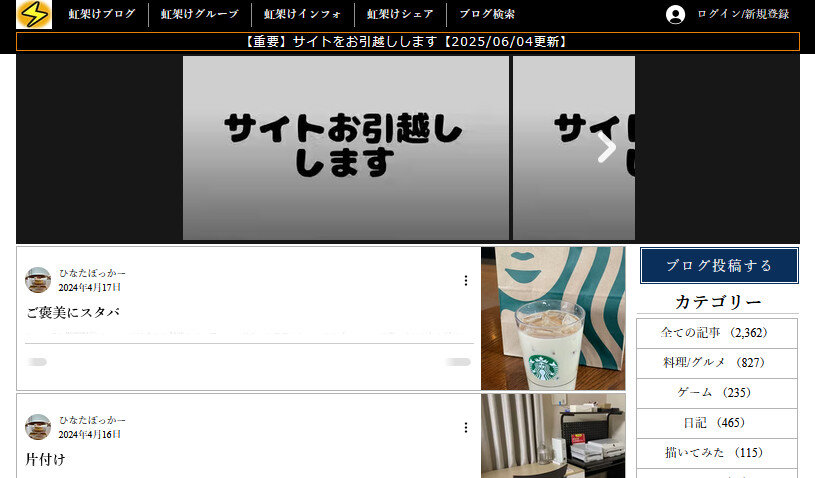815x478 pixels.
Task: Select category 料理/グルメ (827)
Action: pyautogui.click(x=717, y=363)
